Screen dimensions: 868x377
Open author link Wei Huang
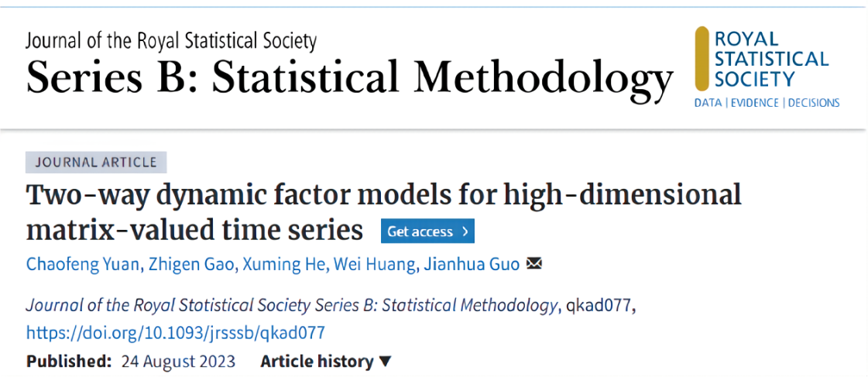point(374,265)
